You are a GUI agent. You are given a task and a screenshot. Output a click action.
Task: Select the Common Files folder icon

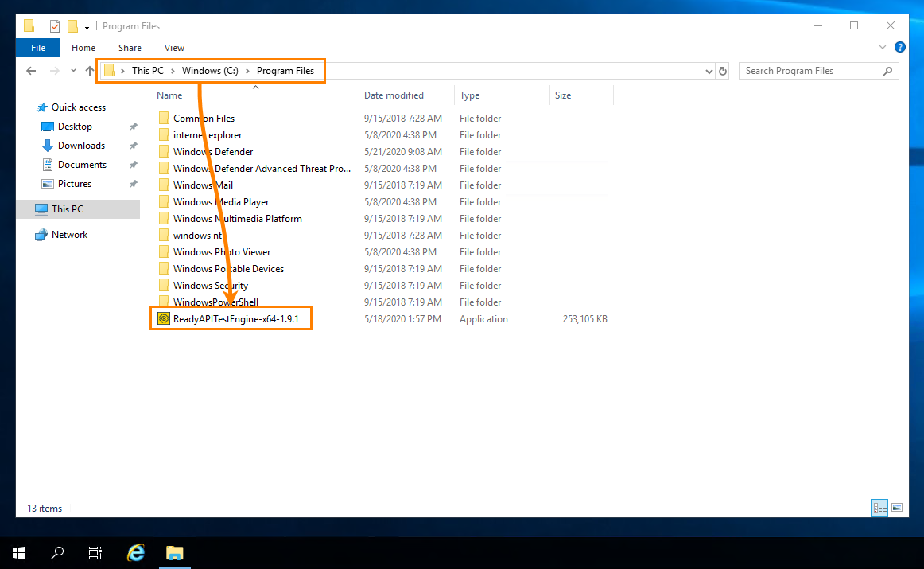(x=164, y=119)
